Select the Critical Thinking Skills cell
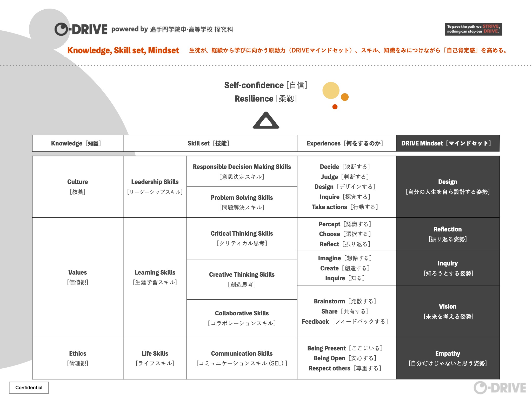Screen dimensions: 532x399 [x=242, y=238]
